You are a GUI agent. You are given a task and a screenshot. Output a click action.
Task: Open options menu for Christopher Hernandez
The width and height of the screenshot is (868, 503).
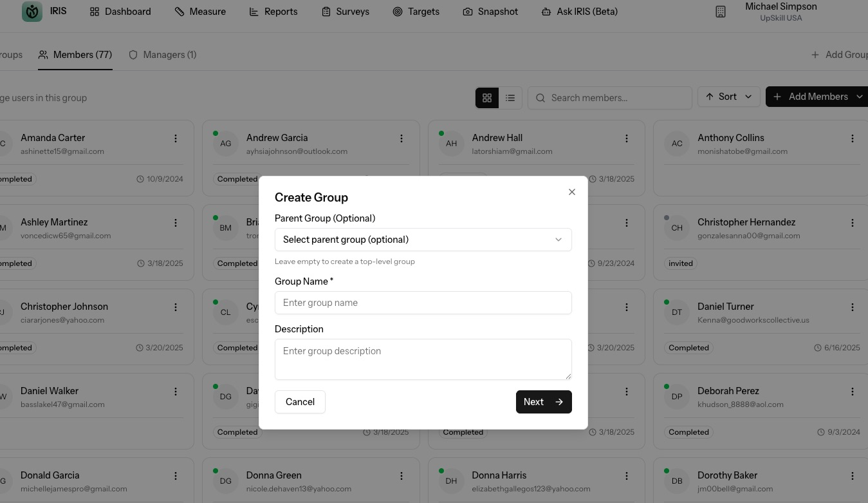tap(853, 223)
